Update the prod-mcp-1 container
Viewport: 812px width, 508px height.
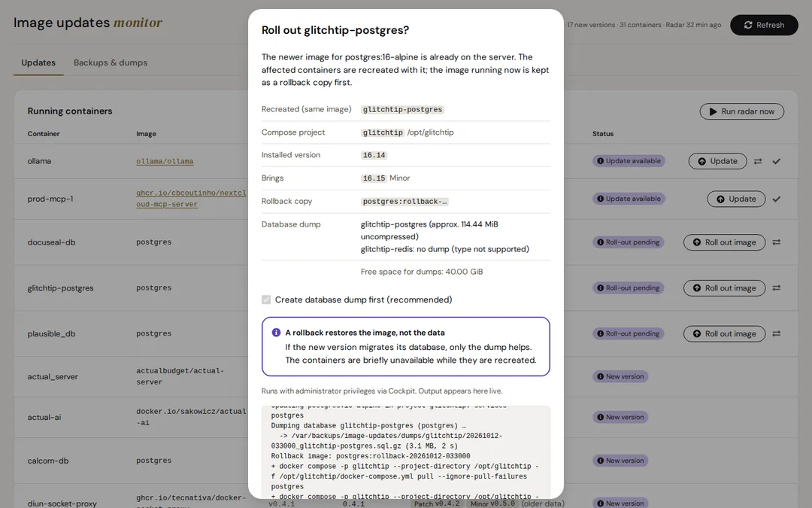736,199
